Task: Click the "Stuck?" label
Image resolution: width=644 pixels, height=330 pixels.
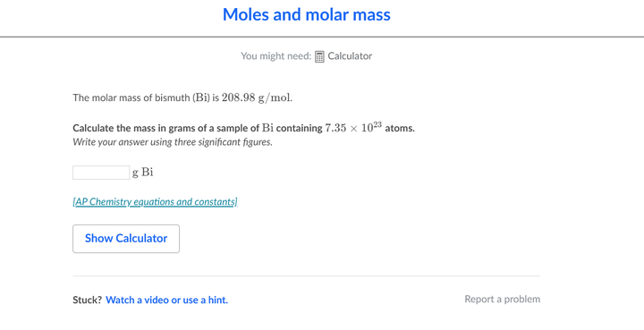Action: click(87, 300)
